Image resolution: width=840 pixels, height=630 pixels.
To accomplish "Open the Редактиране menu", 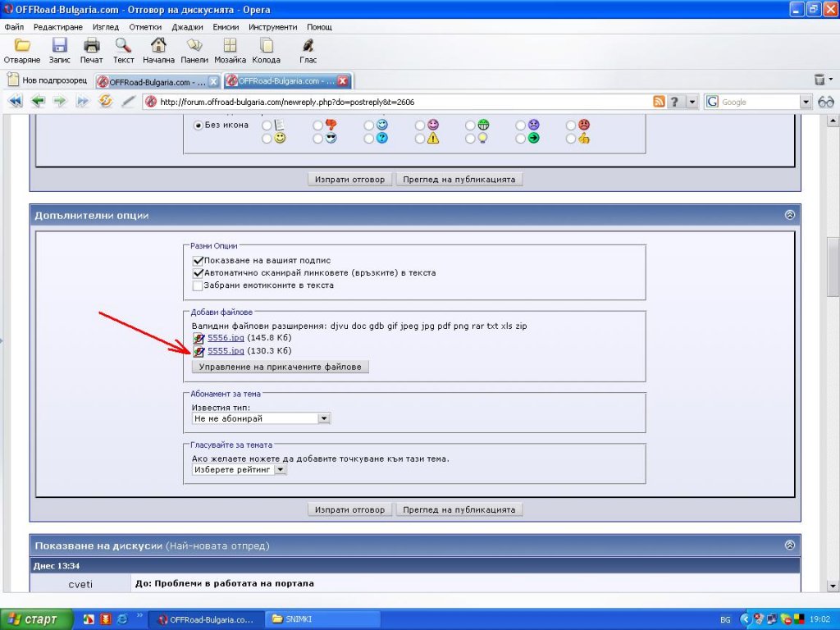I will 58,27.
